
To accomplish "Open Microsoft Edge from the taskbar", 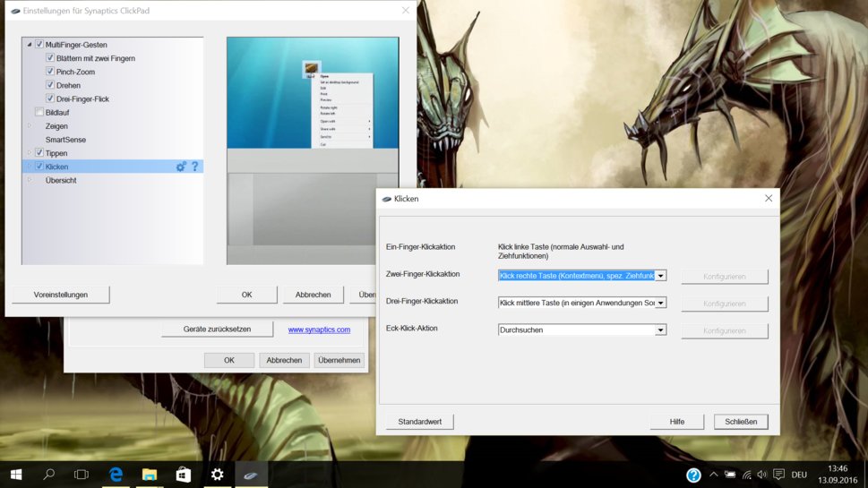I will tap(116, 475).
